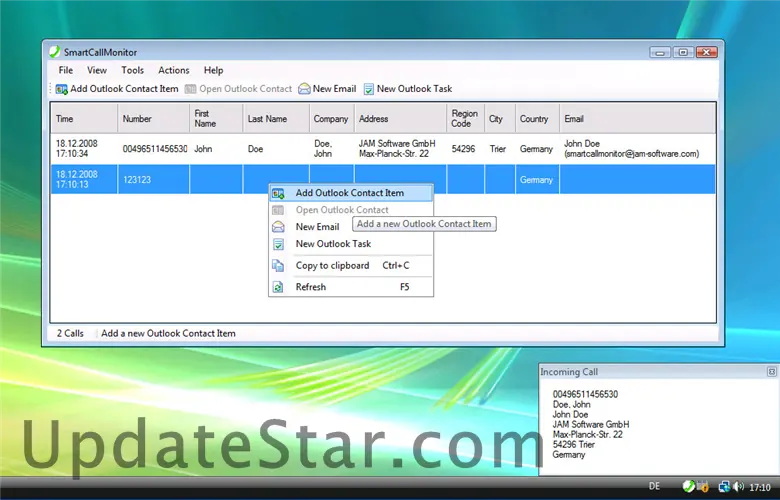The width and height of the screenshot is (780, 500).
Task: Click the padlock device tray icon
Action: tap(702, 486)
